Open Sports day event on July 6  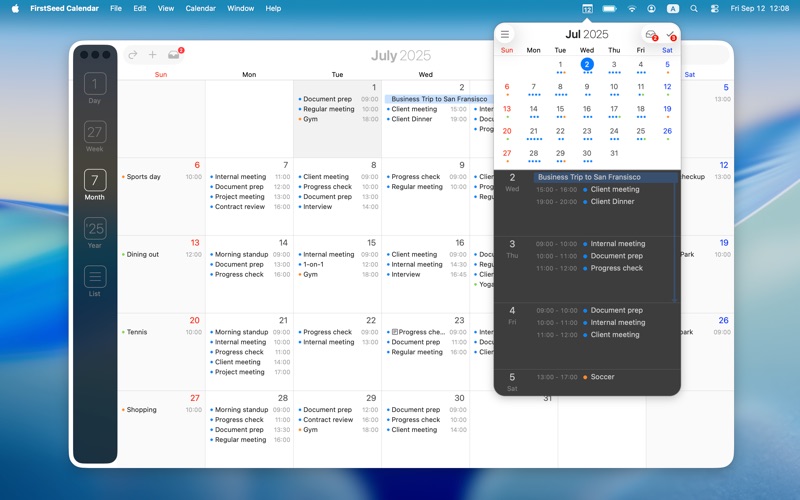[144, 177]
